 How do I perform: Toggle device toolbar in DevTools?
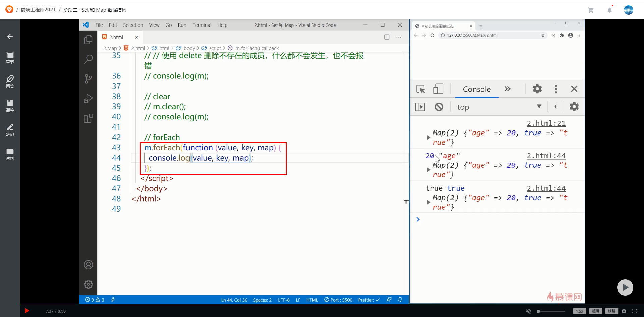(x=438, y=89)
